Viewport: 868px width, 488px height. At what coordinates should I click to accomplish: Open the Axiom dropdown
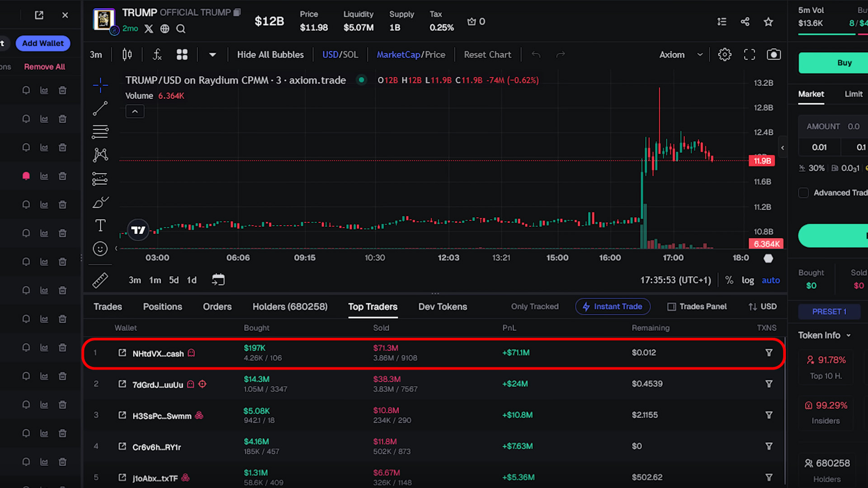pyautogui.click(x=682, y=54)
